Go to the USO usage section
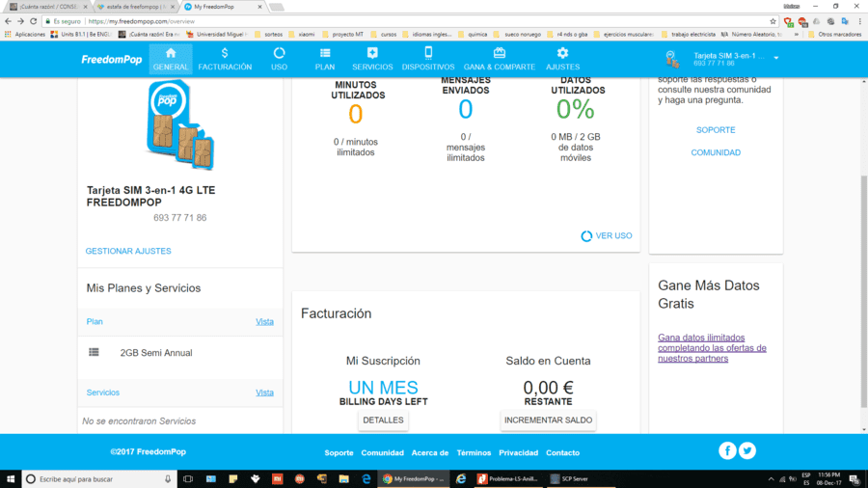Image resolution: width=868 pixels, height=488 pixels. click(x=279, y=59)
